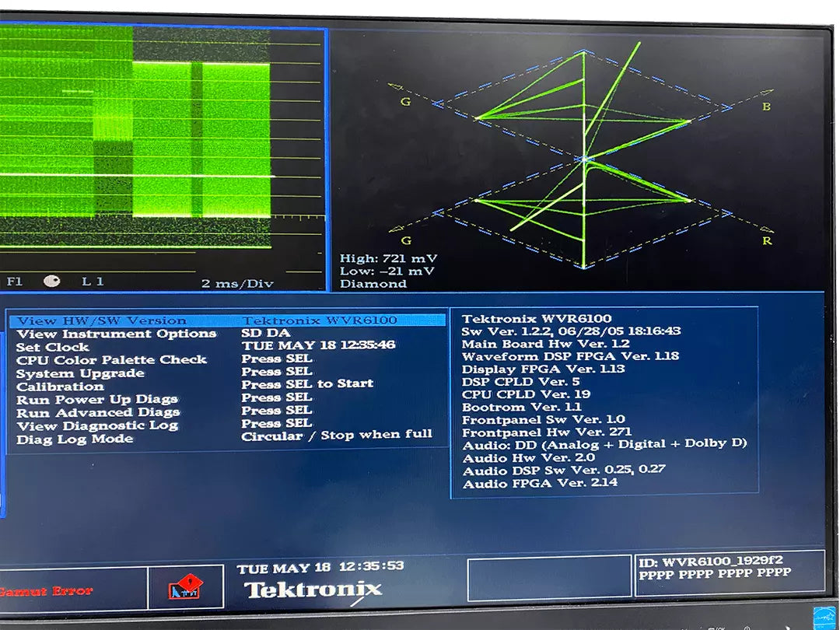This screenshot has height=630, width=840.
Task: Select View HW/SW Version menu entry
Action: coord(102,320)
